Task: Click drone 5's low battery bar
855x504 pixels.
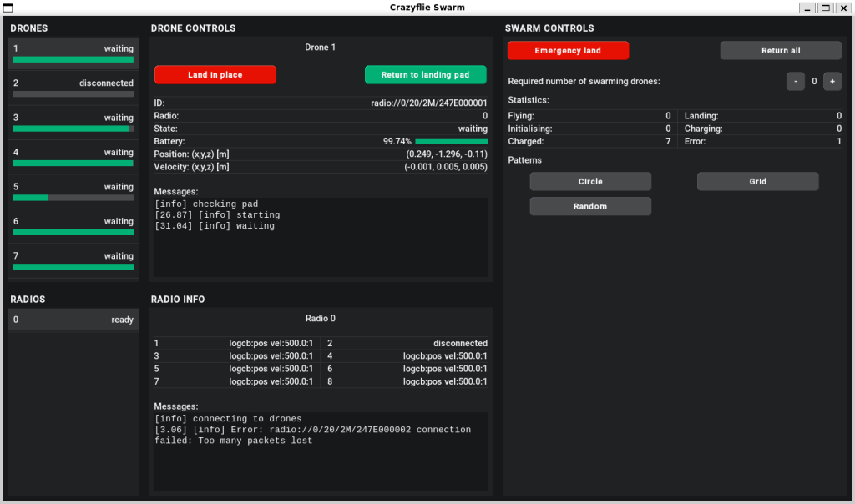Action: [x=73, y=198]
